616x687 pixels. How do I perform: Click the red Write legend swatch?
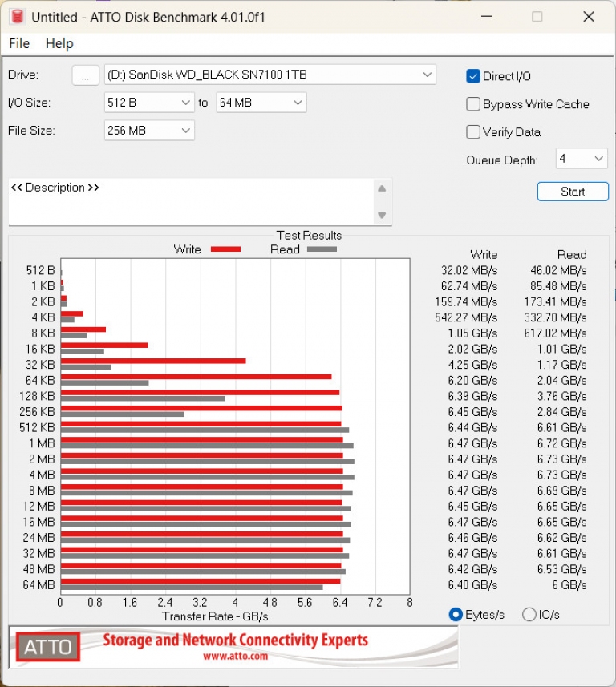(225, 249)
